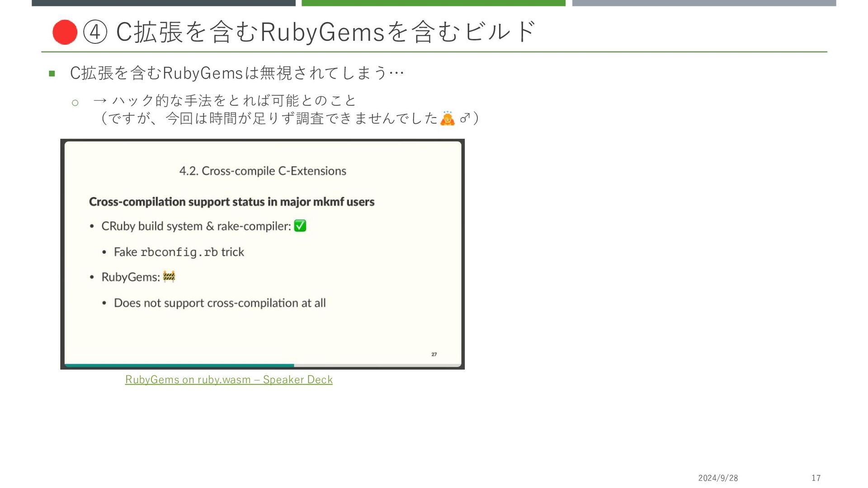Click the green square bullet marker
The width and height of the screenshot is (868, 488).
(x=52, y=73)
